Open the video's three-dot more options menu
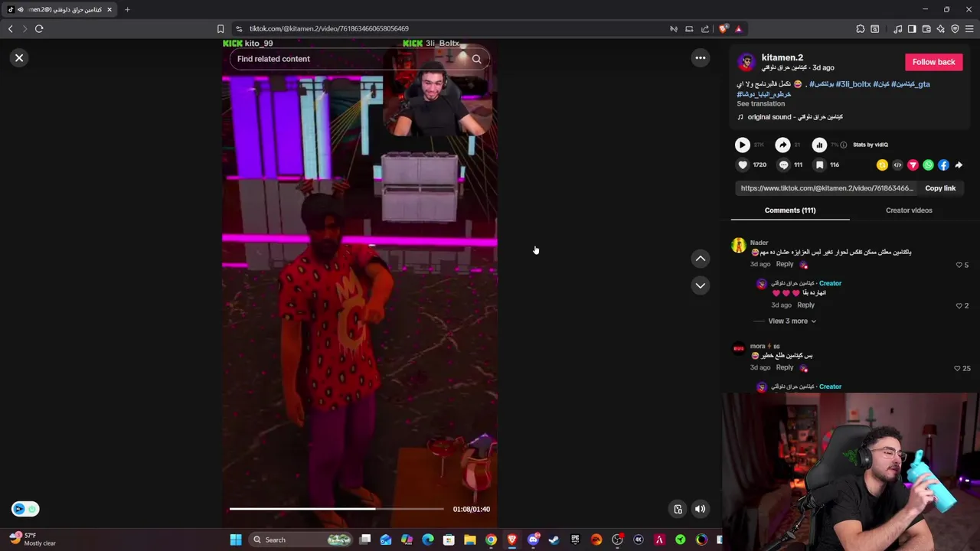 pos(700,58)
